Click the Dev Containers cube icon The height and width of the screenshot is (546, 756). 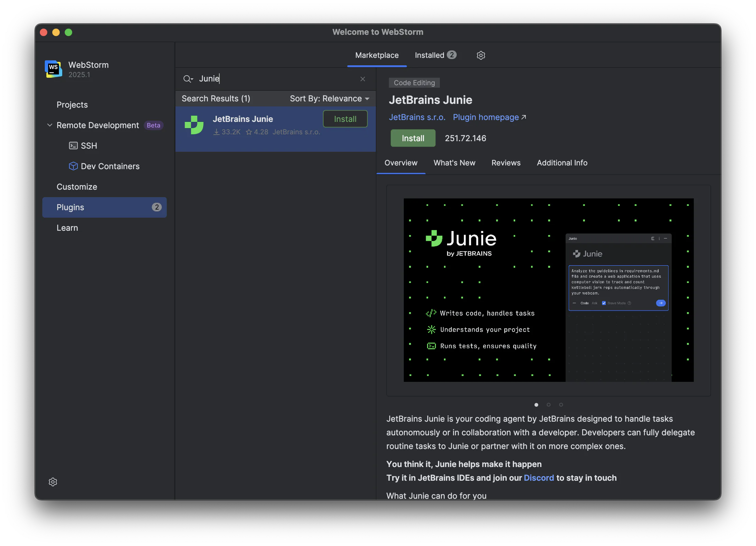point(73,166)
